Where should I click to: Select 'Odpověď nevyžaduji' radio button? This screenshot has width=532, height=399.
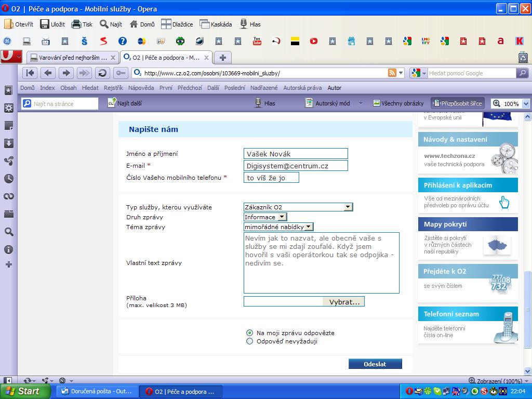250,341
